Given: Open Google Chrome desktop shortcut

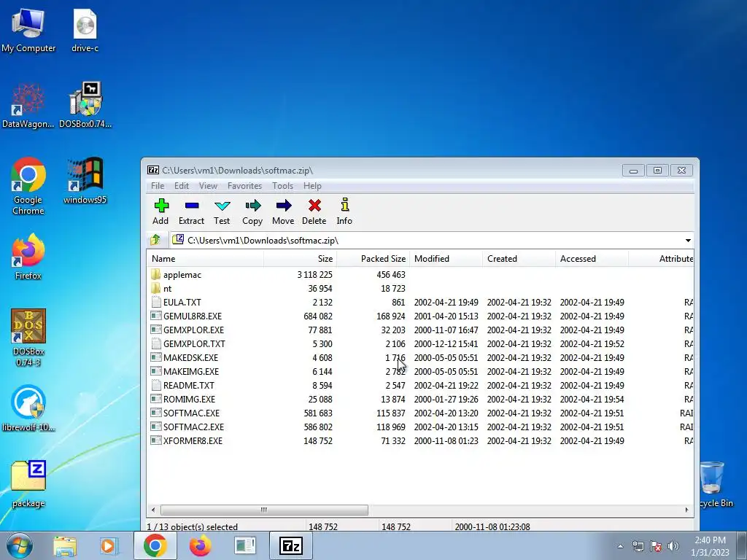Looking at the screenshot, I should [x=28, y=186].
